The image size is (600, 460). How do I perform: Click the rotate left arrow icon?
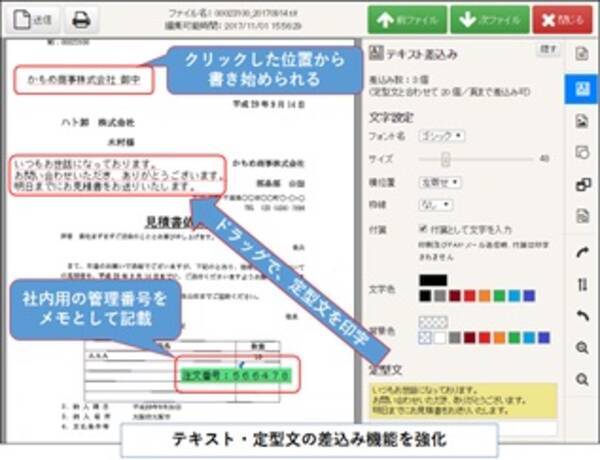click(x=582, y=316)
